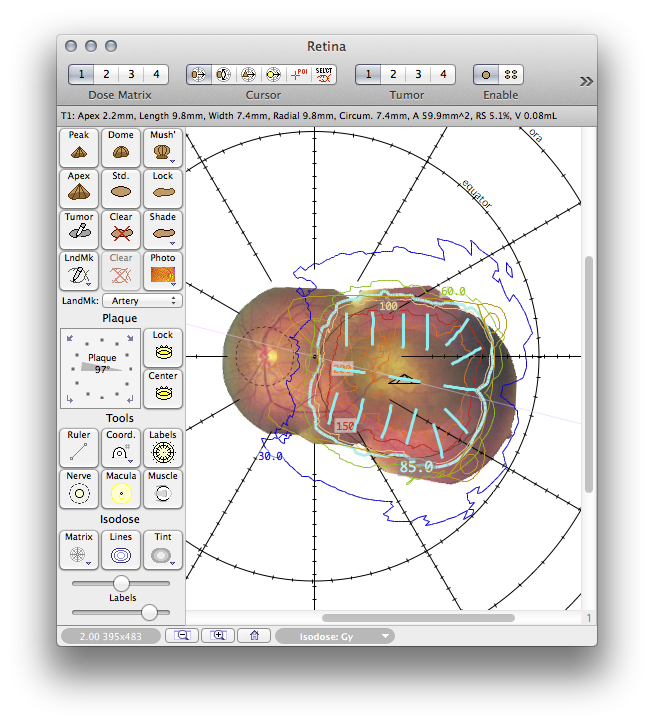Click the upper isodose slider knob

[x=121, y=584]
